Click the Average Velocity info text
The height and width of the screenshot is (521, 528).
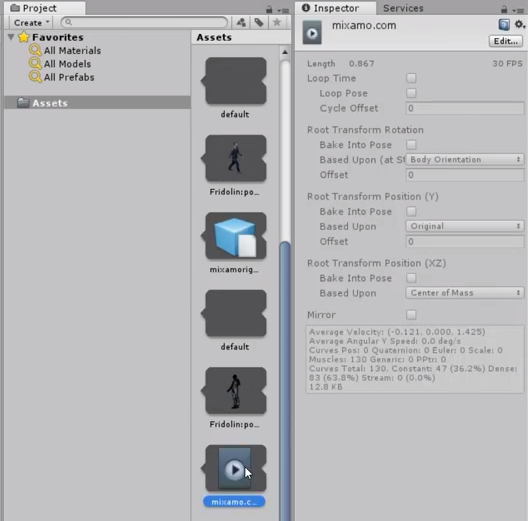[397, 332]
